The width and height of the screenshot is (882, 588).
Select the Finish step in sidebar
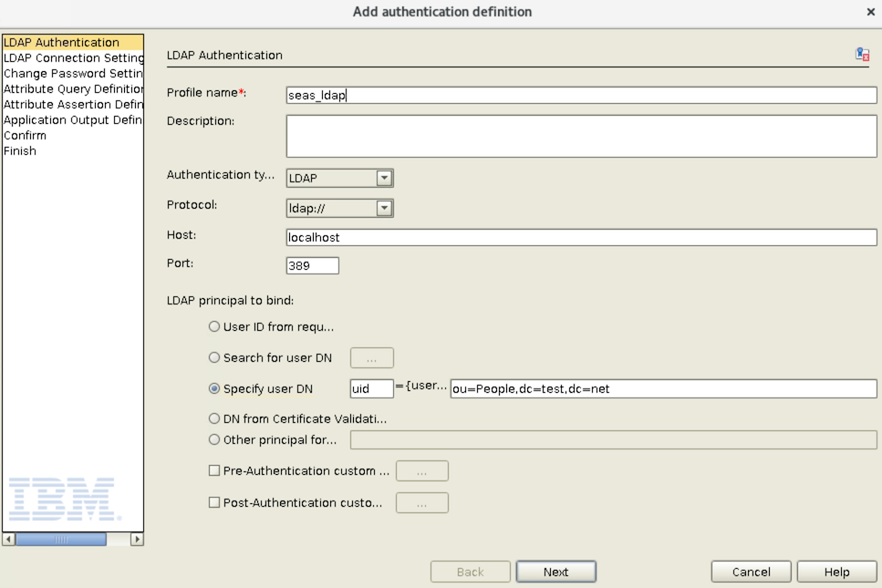click(x=73, y=151)
